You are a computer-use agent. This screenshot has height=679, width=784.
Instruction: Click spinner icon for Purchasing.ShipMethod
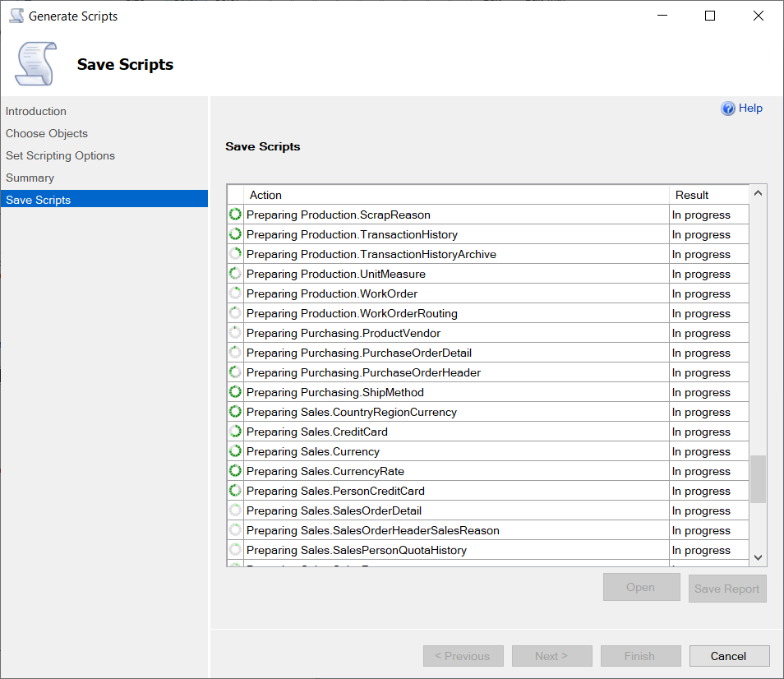235,392
